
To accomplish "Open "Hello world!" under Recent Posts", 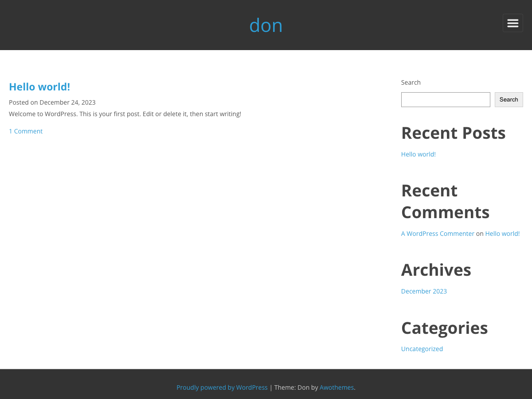I will (418, 154).
